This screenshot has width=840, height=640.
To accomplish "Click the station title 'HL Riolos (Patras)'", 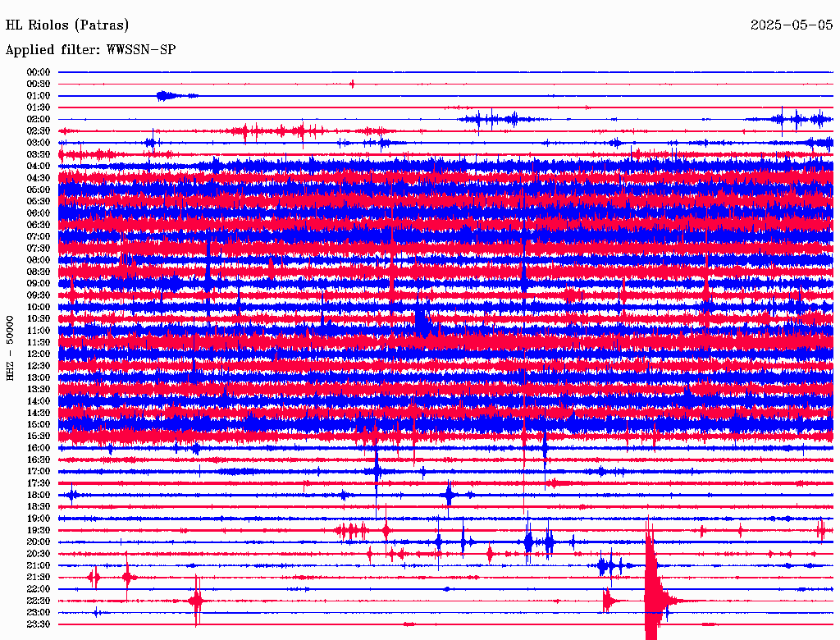I will pos(67,25).
